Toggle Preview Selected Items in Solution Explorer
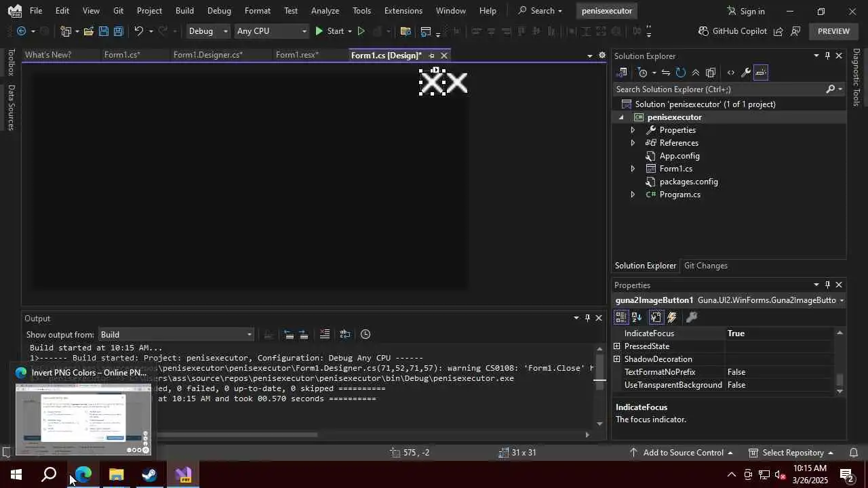The width and height of the screenshot is (868, 488). [761, 73]
